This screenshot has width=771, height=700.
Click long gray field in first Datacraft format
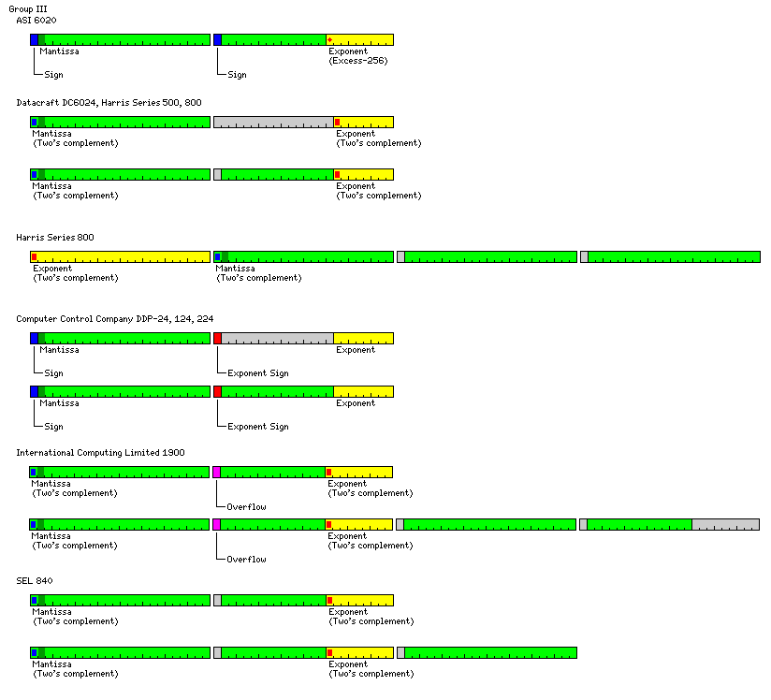274,122
